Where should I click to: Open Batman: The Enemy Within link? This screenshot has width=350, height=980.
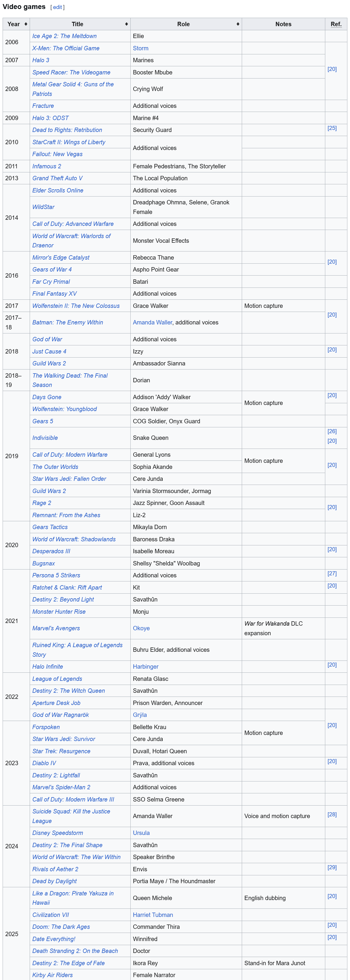(68, 322)
